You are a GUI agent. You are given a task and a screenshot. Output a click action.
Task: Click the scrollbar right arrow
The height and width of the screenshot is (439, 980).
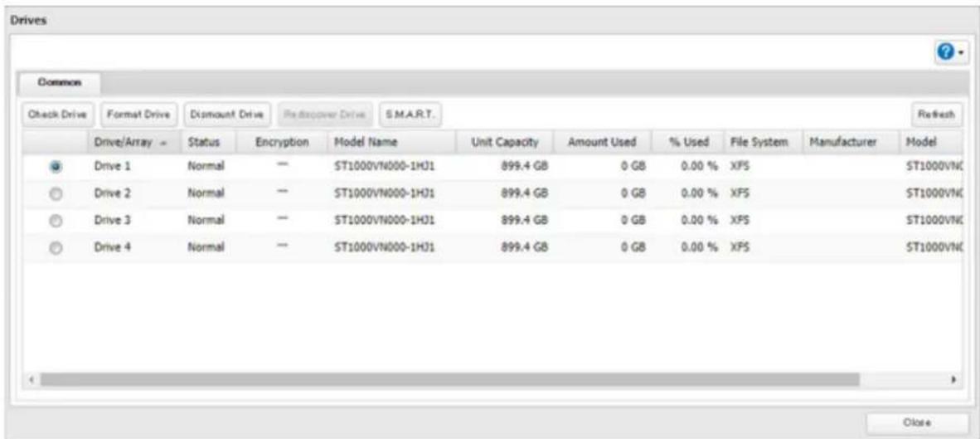coord(953,379)
